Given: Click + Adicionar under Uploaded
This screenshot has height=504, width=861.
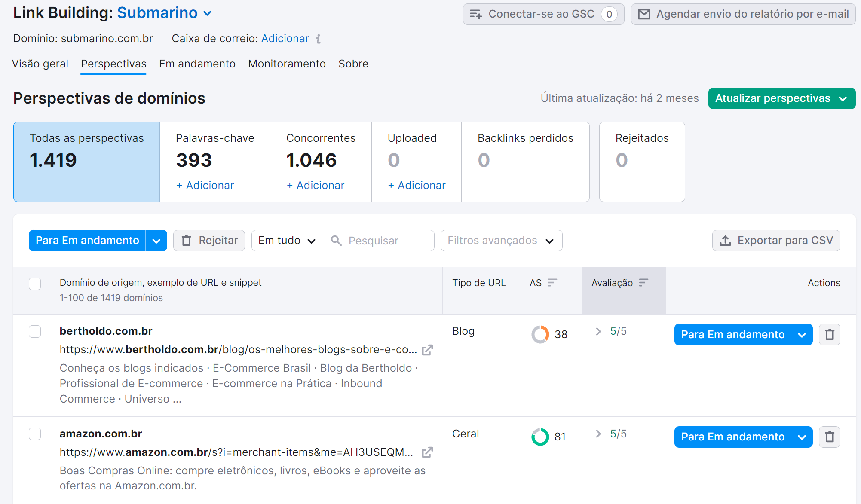Looking at the screenshot, I should click(417, 186).
